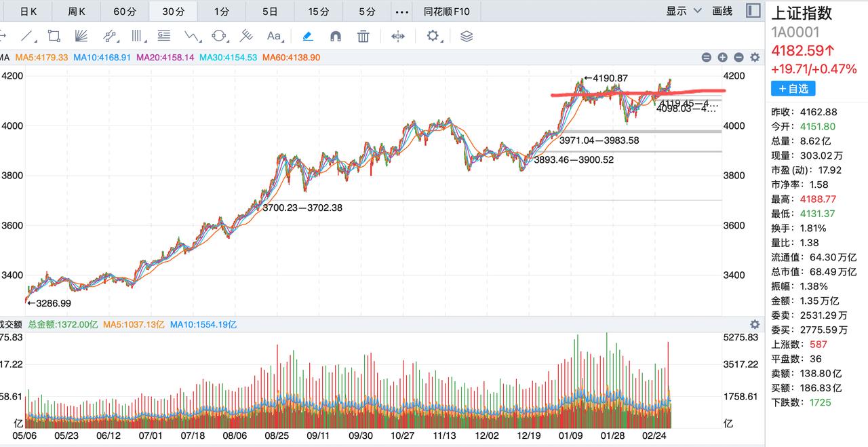
Task: Select the circle shape drawing tool
Action: click(220, 36)
